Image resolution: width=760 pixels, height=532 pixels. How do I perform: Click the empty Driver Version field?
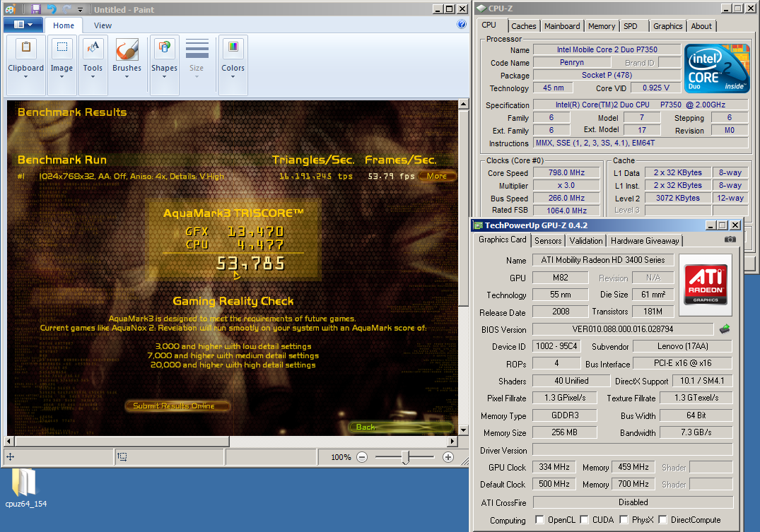click(633, 450)
